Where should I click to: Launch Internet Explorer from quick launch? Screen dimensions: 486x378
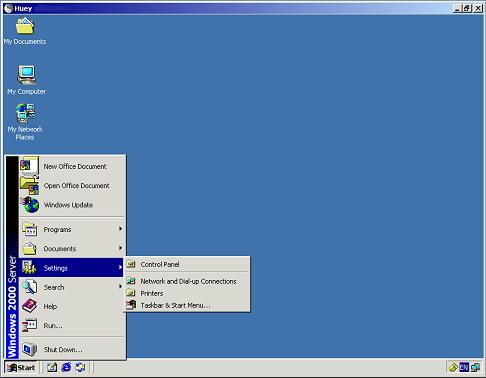pos(66,367)
